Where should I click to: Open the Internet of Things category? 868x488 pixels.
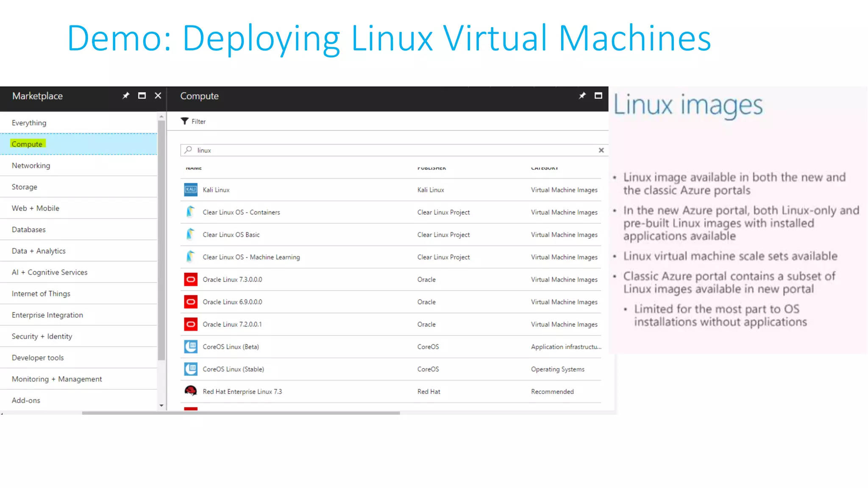(78, 294)
